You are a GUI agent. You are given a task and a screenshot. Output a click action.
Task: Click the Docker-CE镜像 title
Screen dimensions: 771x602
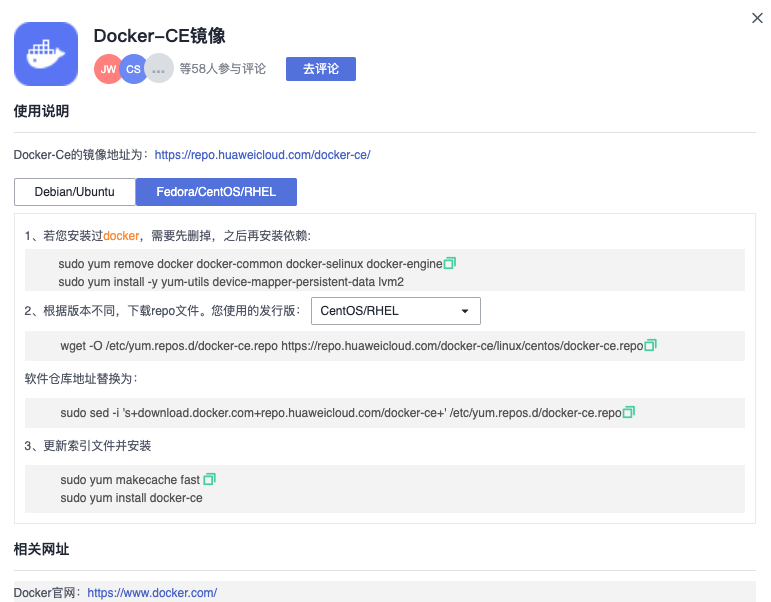click(x=159, y=36)
